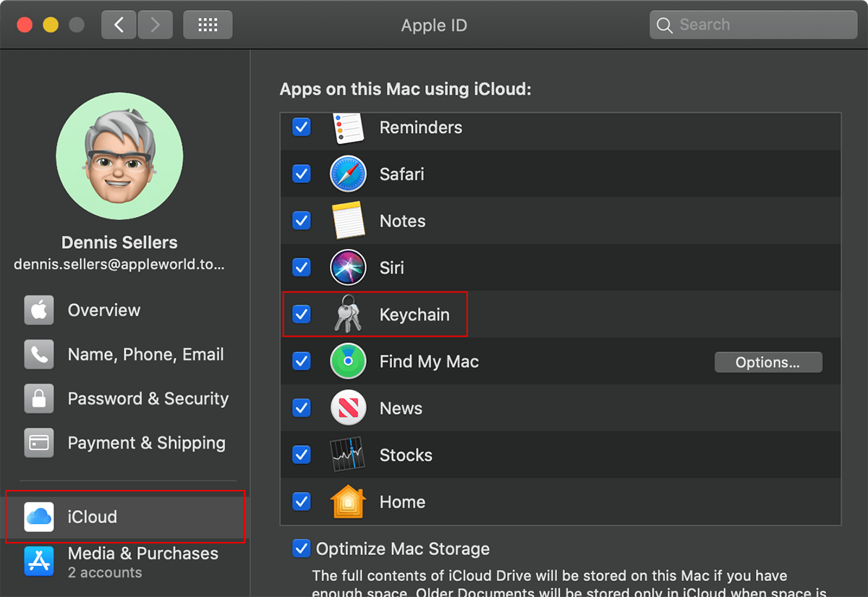Click the News app icon
This screenshot has width=868, height=597.
(x=348, y=408)
